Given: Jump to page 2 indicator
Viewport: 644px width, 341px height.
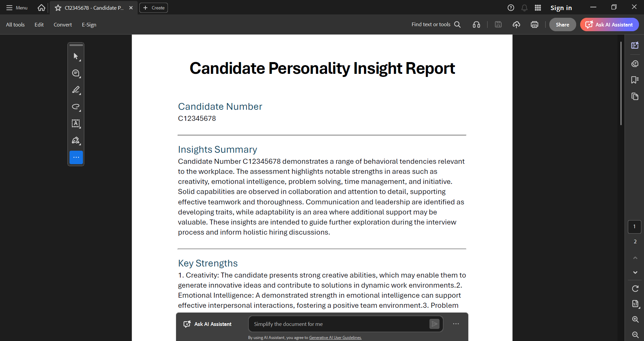Looking at the screenshot, I should click(635, 242).
